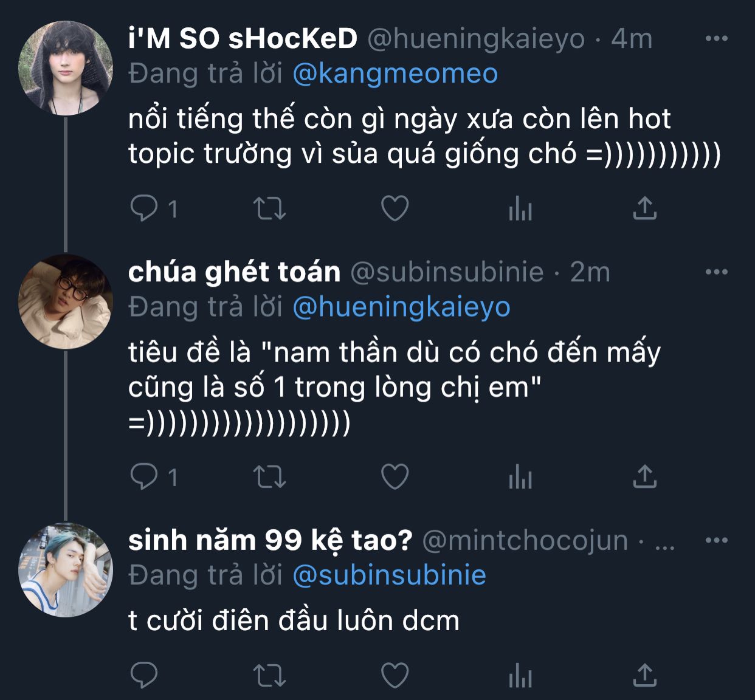This screenshot has height=700, width=755.
Task: Share the subinsubinie tweet
Action: coord(645,476)
